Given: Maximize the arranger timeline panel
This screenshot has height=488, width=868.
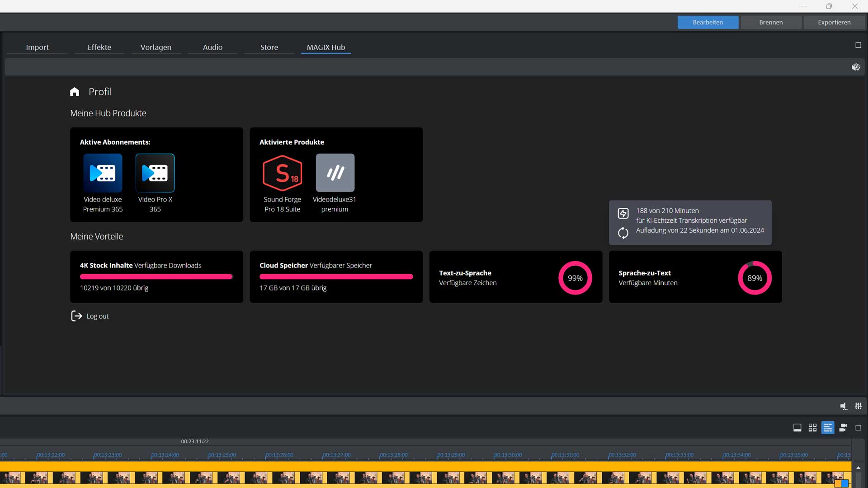Looking at the screenshot, I should [x=858, y=427].
